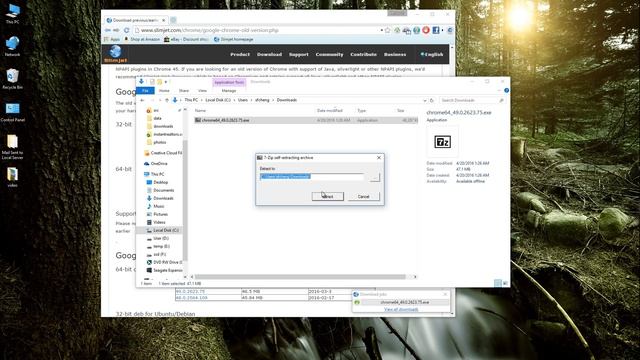Click the Facebook extension icon in browser
The height and width of the screenshot is (360, 640).
tap(436, 30)
